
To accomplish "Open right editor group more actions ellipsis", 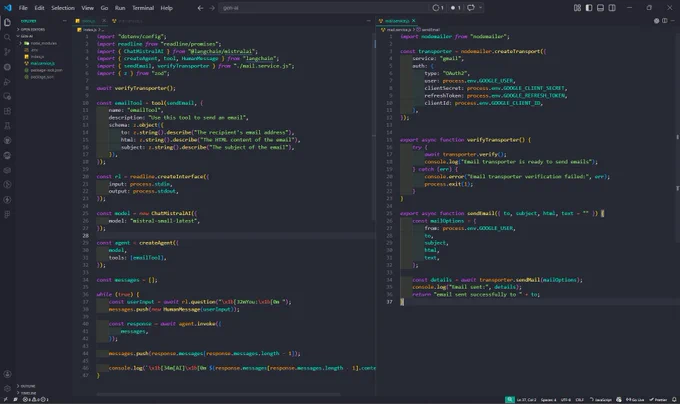I will click(673, 21).
